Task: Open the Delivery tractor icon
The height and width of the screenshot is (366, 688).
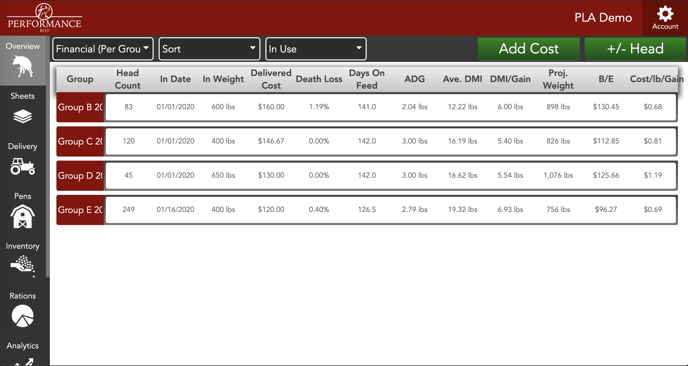Action: click(22, 167)
